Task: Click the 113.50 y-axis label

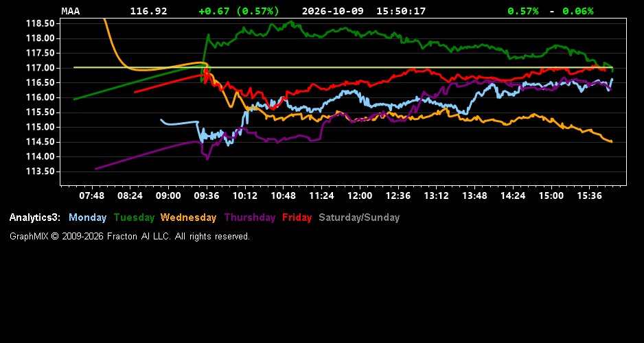Action: (x=41, y=171)
